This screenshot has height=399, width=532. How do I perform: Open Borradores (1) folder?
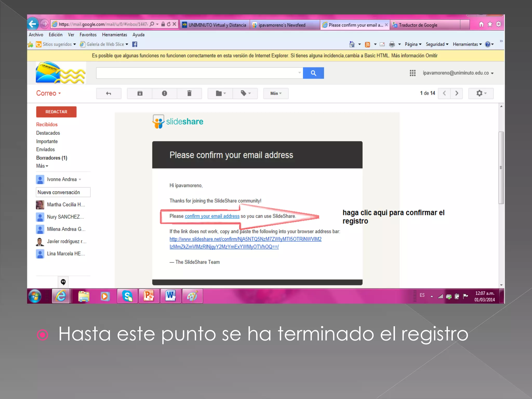(52, 158)
